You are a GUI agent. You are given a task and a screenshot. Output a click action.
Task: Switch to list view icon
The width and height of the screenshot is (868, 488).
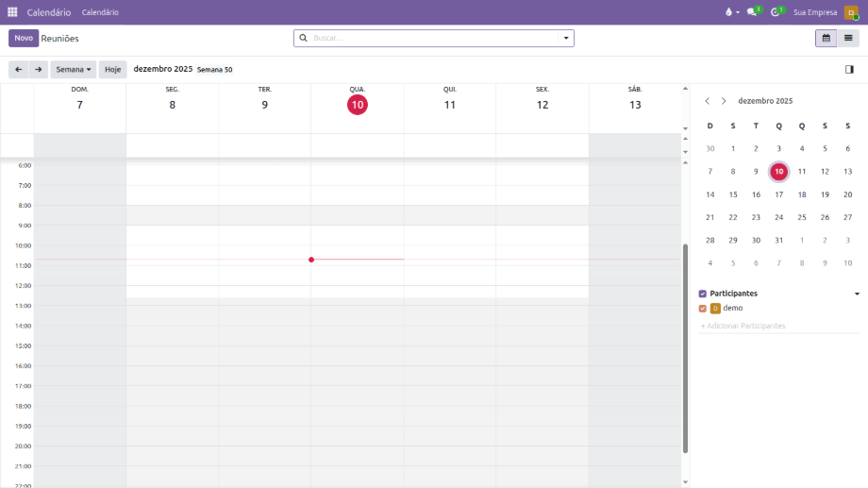click(x=848, y=38)
